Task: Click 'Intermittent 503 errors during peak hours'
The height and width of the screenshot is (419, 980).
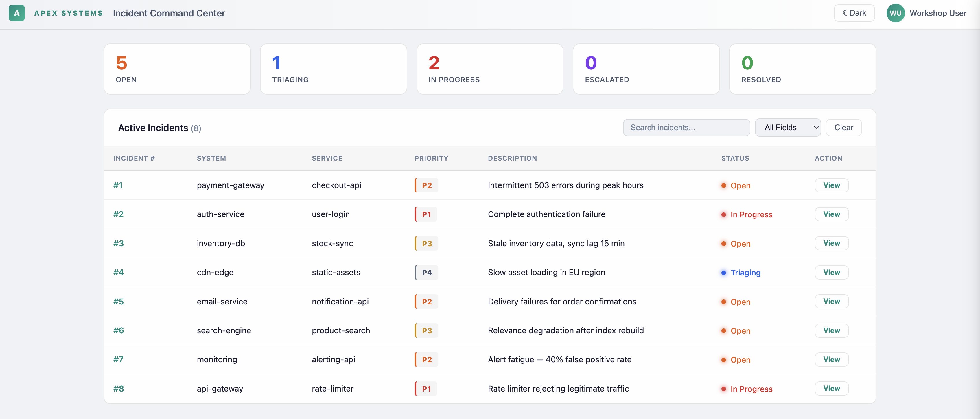Action: click(565, 185)
